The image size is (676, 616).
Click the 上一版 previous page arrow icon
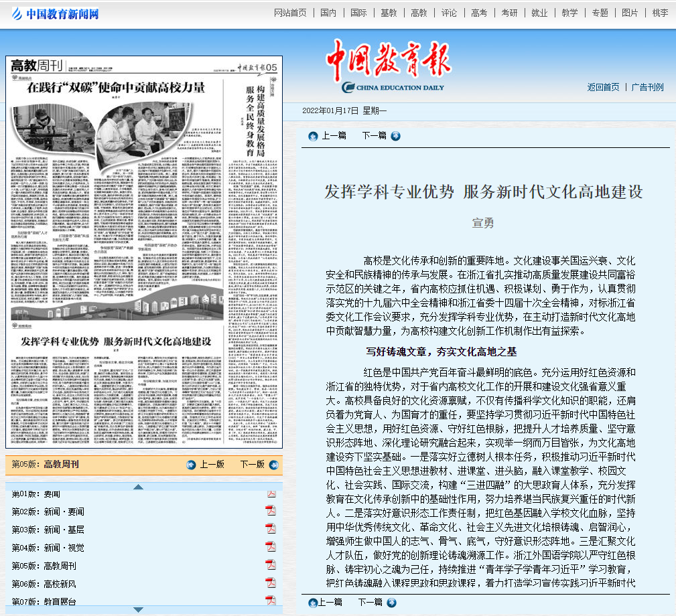(x=191, y=465)
